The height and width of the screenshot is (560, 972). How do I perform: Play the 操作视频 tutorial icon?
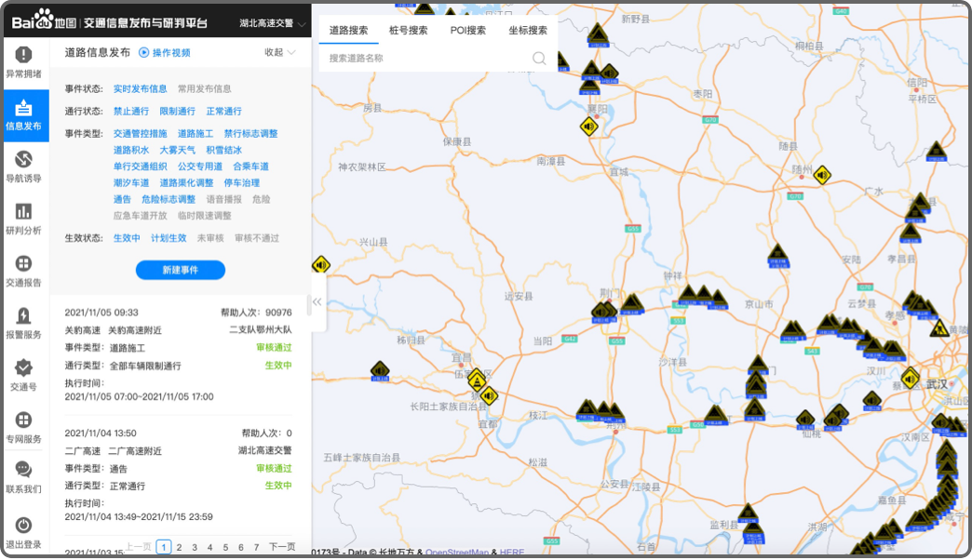click(x=143, y=53)
